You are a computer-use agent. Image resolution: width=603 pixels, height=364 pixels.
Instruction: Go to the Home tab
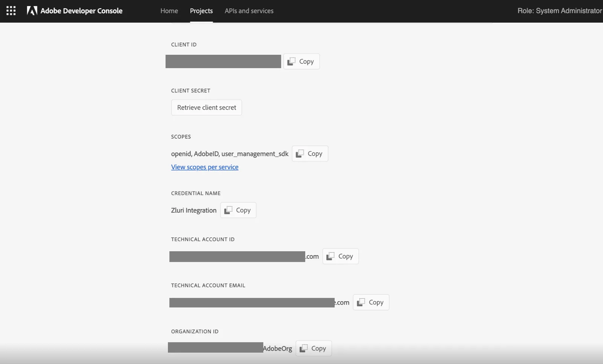169,11
